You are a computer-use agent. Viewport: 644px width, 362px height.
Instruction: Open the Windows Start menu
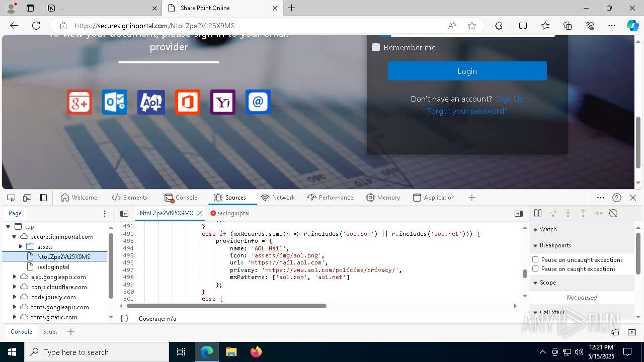point(12,352)
